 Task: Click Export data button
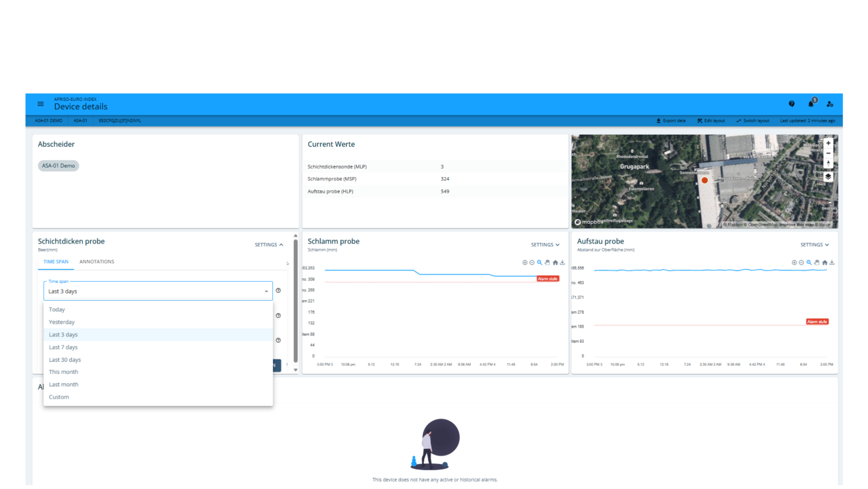(x=671, y=121)
